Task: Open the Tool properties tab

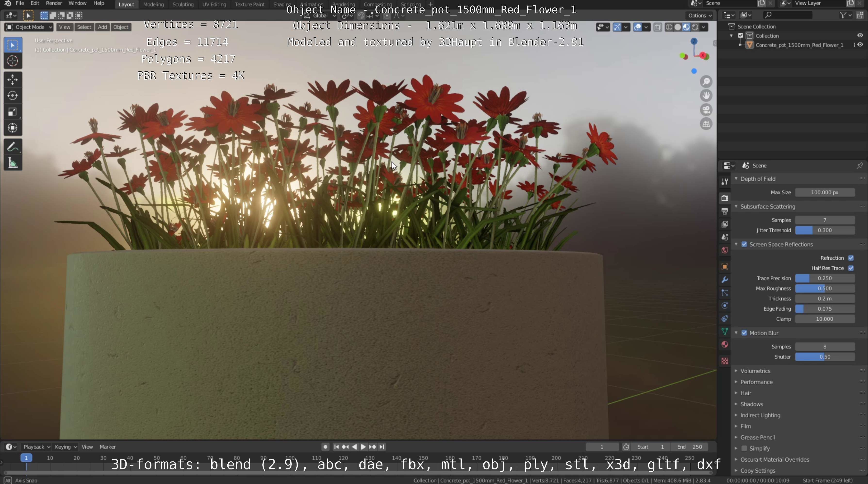Action: pyautogui.click(x=725, y=181)
